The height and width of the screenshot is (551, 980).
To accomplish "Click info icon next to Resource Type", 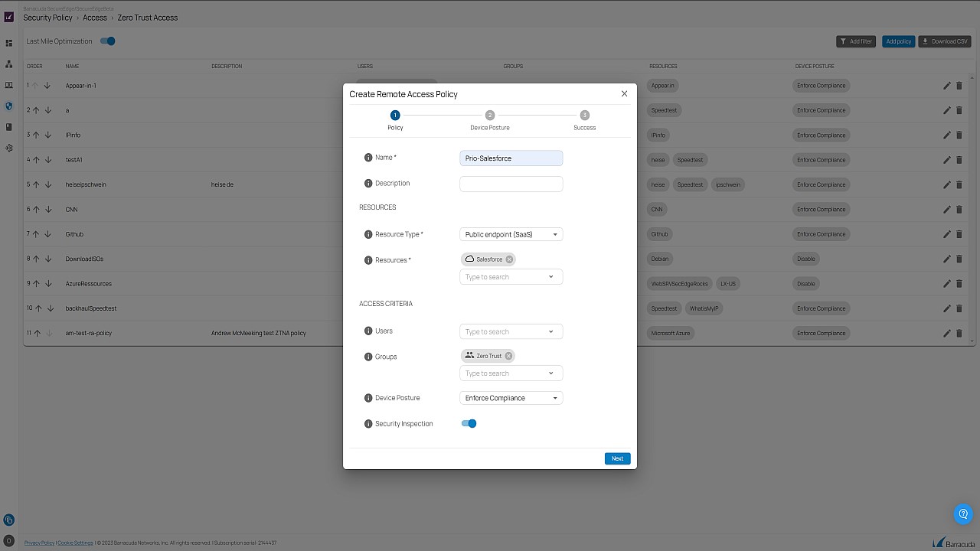I will click(x=368, y=234).
